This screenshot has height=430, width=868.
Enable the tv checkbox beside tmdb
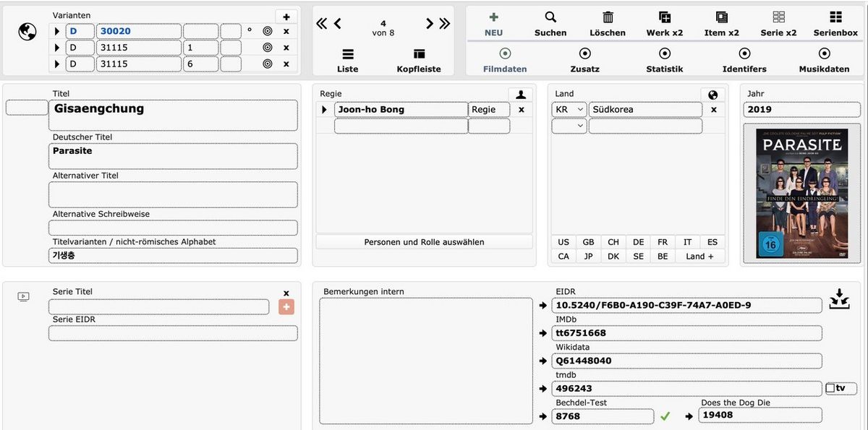pyautogui.click(x=830, y=388)
